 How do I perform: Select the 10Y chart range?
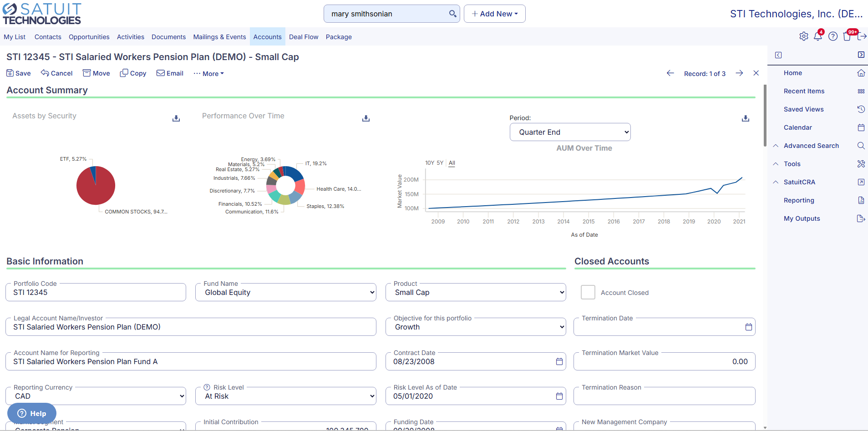[430, 163]
